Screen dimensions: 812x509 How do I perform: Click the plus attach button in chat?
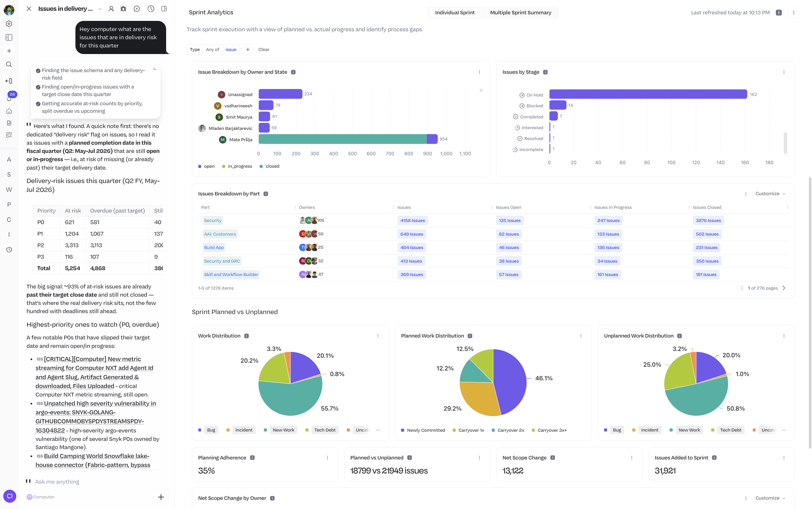coord(161,497)
